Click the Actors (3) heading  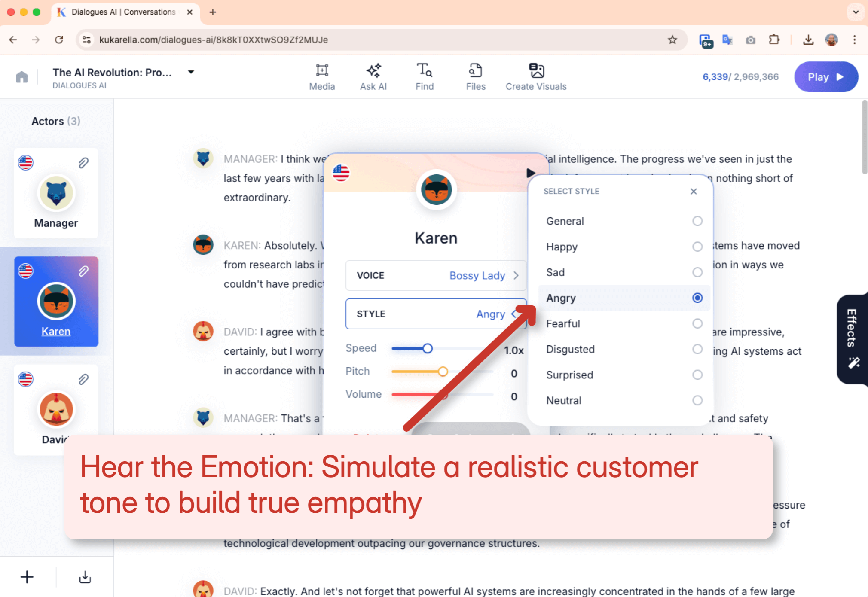(x=56, y=121)
